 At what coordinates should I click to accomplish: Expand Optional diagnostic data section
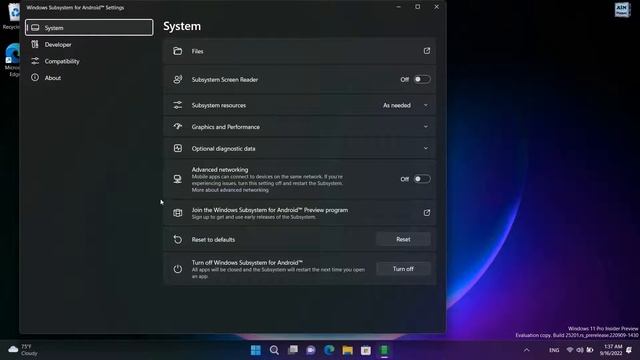click(x=426, y=149)
